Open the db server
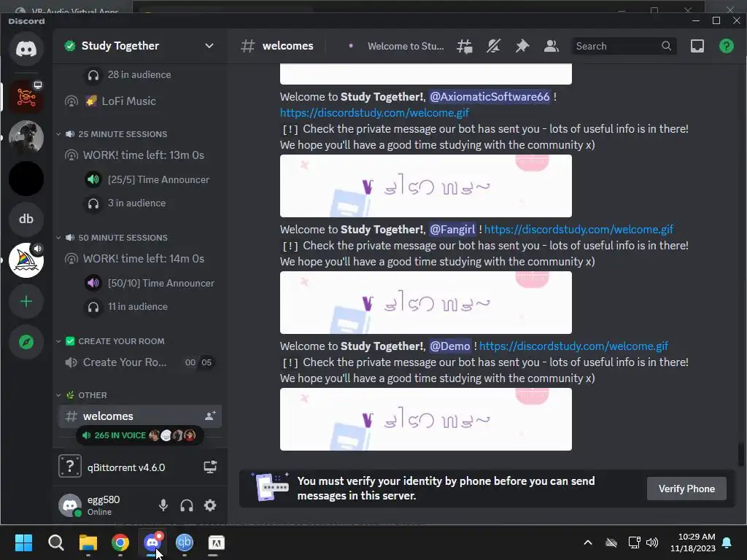The width and height of the screenshot is (747, 560). 26,219
